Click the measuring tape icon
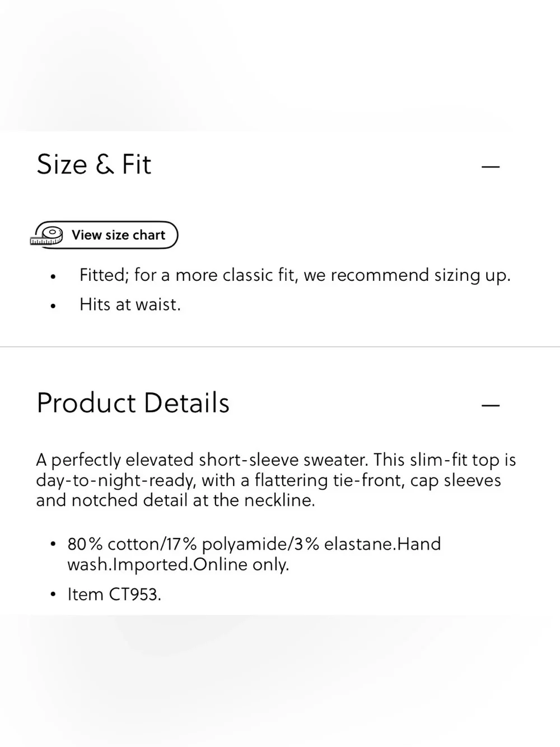This screenshot has height=747, width=560. pos(46,235)
